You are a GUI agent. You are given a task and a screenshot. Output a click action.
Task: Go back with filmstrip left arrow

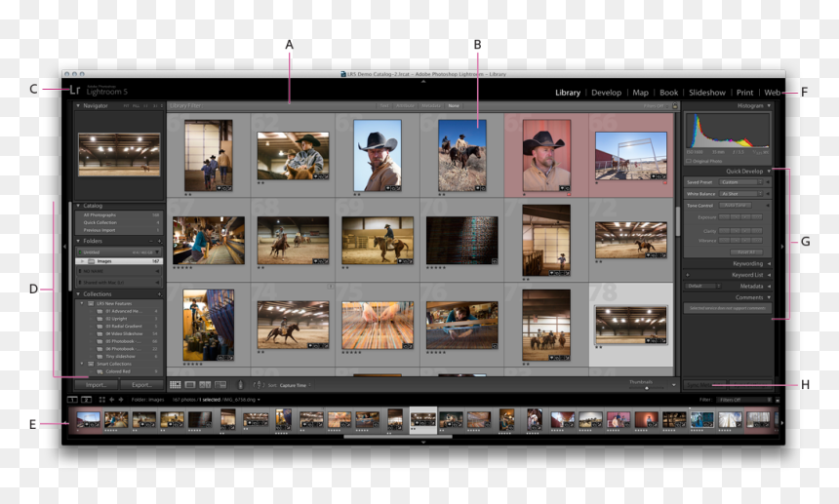point(112,400)
